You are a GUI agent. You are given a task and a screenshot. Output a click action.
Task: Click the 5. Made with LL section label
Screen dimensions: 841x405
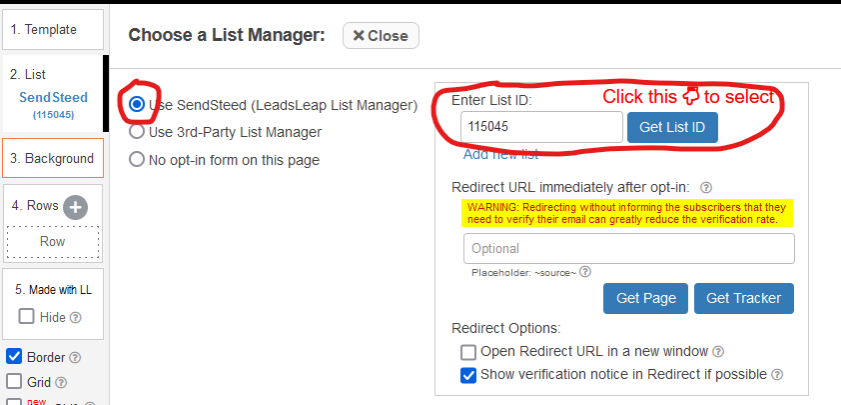53,290
